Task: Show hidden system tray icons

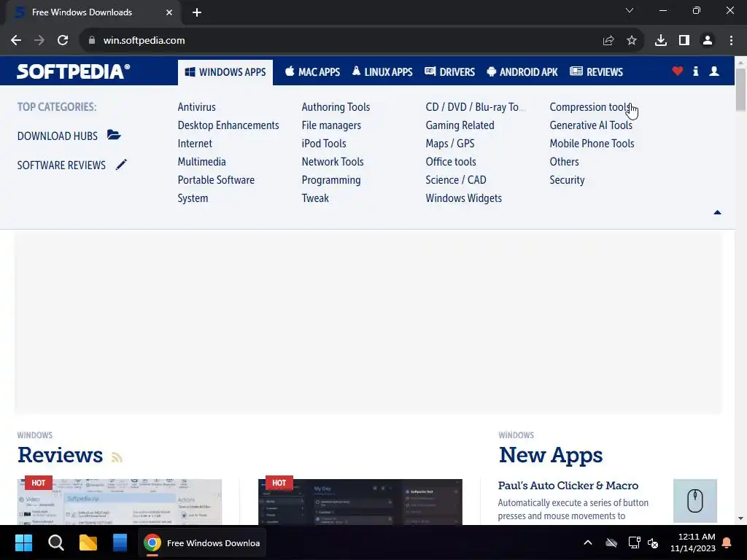Action: 588,542
